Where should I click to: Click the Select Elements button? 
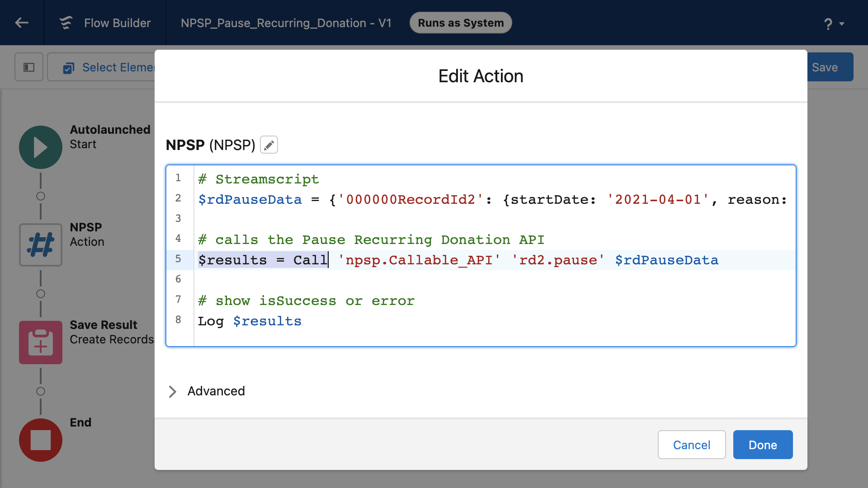101,67
